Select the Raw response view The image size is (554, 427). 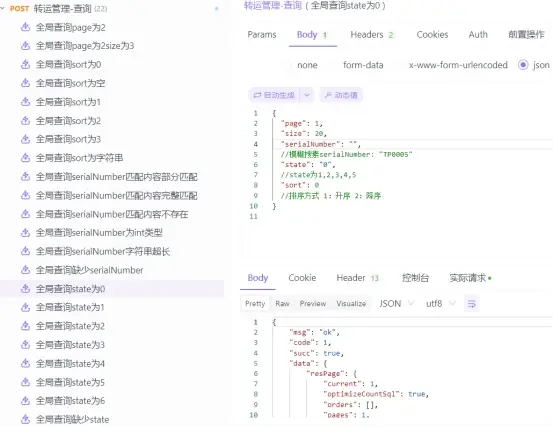tap(282, 304)
